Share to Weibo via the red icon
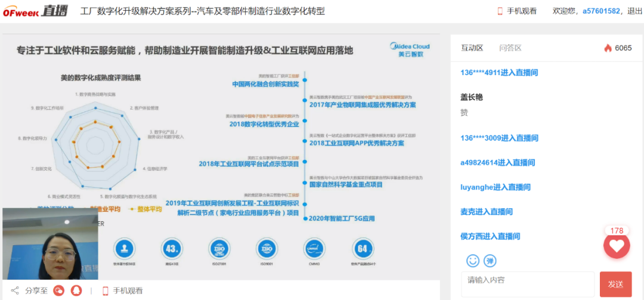Viewport: 644px width, 300px height. [60, 290]
